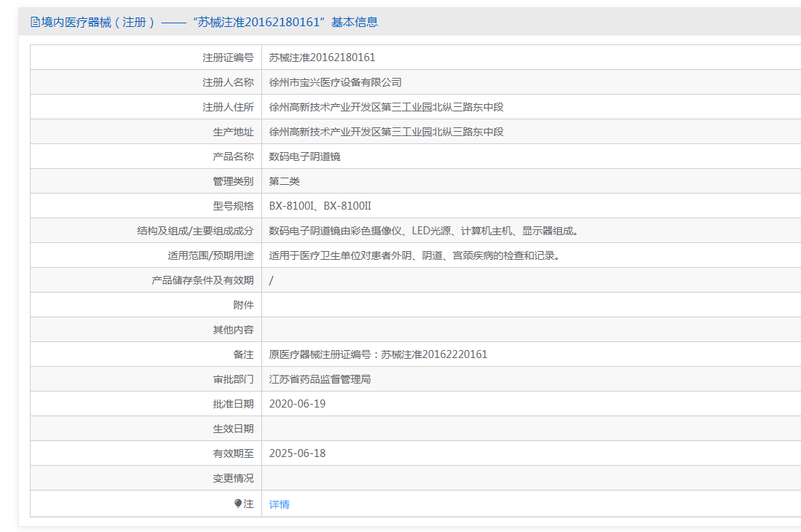Click the 批准日期 label
Viewport: 801px width, 532px height.
pos(233,404)
